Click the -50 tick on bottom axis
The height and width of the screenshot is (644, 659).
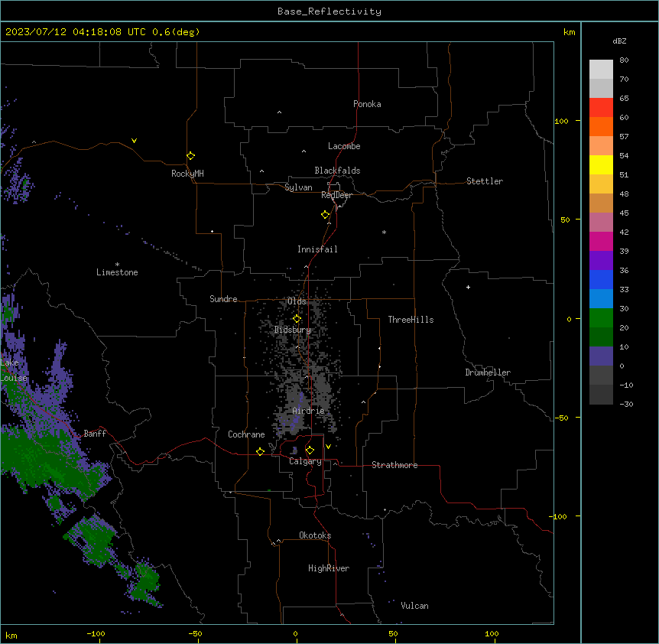[x=195, y=633]
